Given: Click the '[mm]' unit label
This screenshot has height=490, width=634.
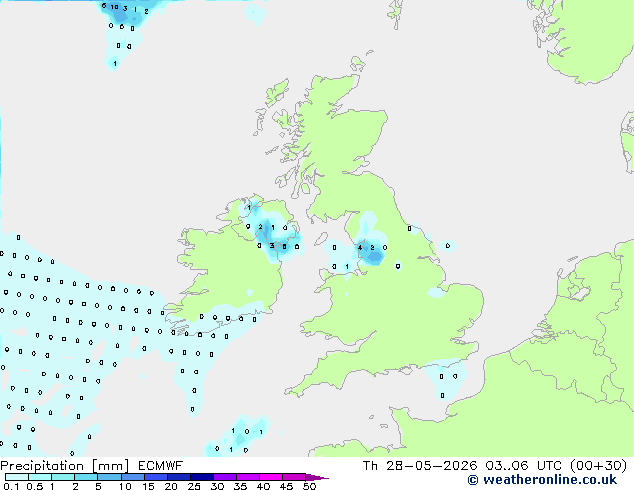Looking at the screenshot, I should [110, 466].
